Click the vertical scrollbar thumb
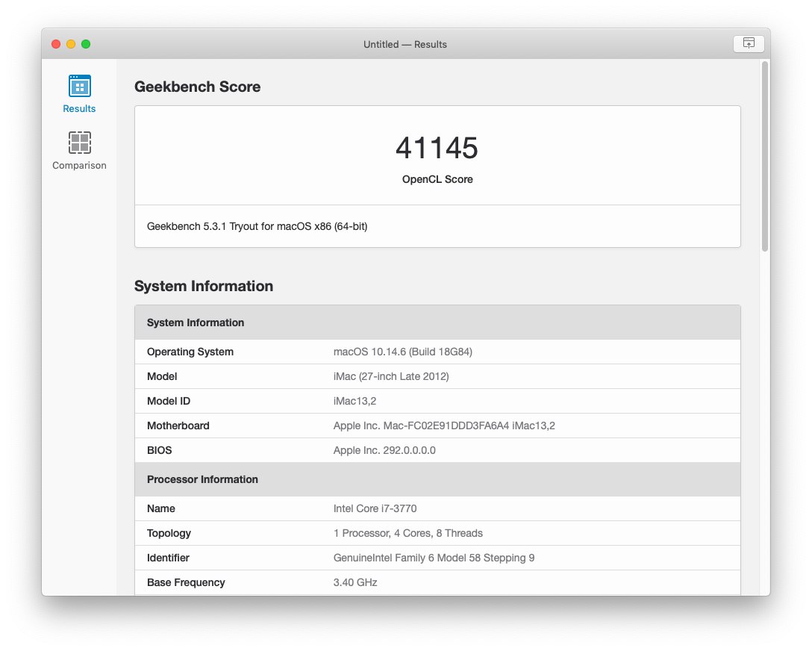This screenshot has width=812, height=651. [765, 157]
